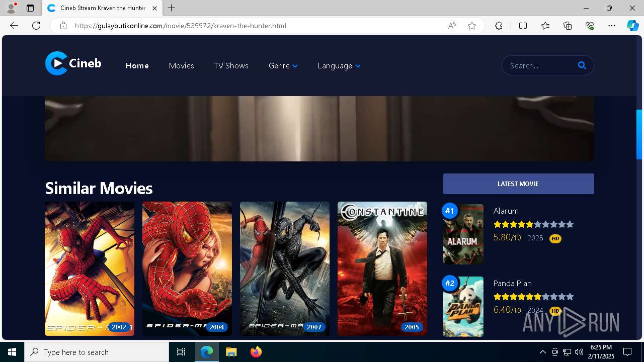The height and width of the screenshot is (362, 644).
Task: Close the Cineb Stream tab
Action: (x=155, y=8)
